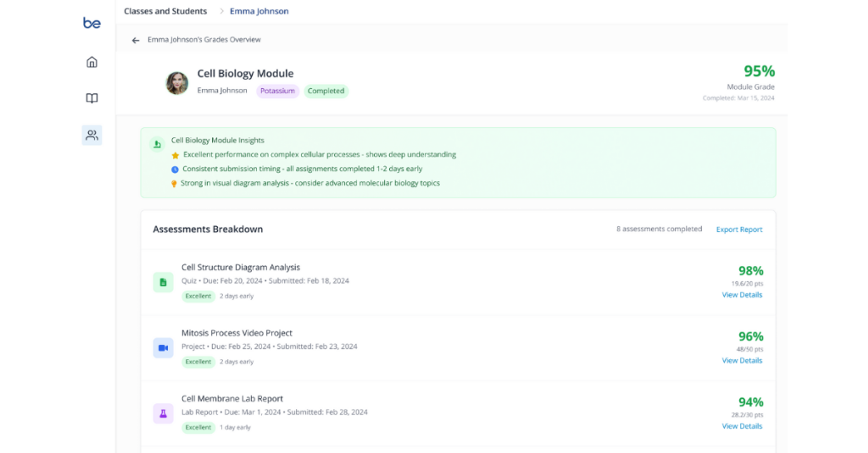Click 'Module Grade' label
The width and height of the screenshot is (868, 453).
coord(751,87)
